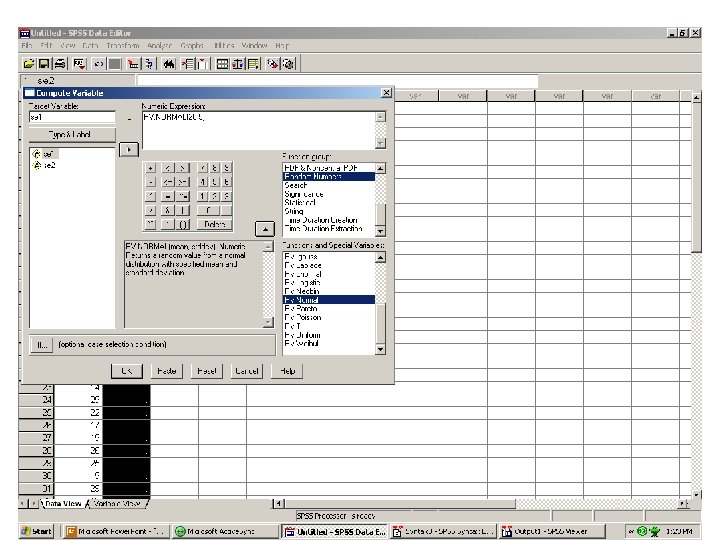The image size is (720, 540).
Task: Open the Graphs menu
Action: click(192, 45)
